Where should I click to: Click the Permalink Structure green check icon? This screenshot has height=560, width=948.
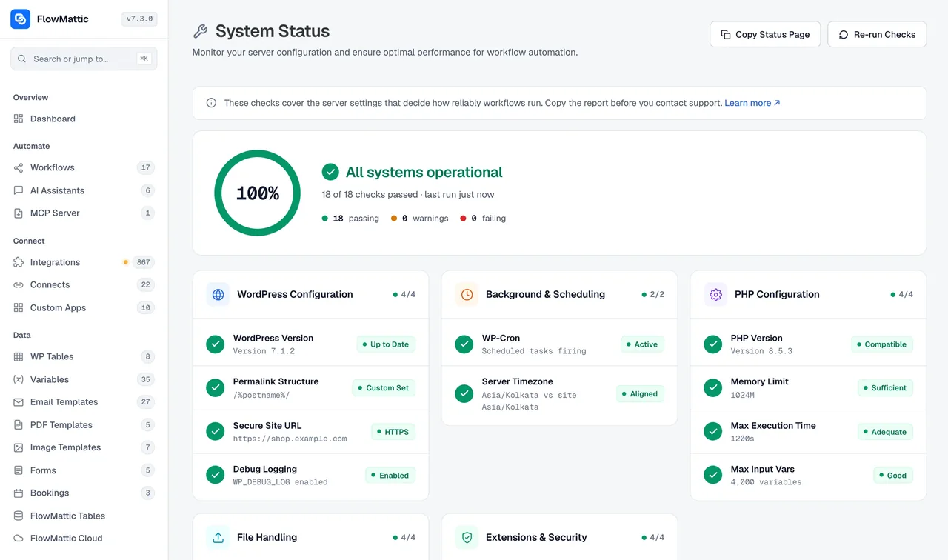coord(216,387)
